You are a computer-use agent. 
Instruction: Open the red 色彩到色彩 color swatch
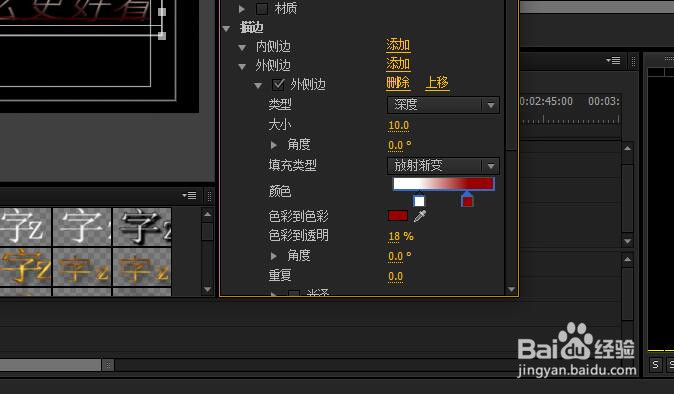click(x=398, y=216)
